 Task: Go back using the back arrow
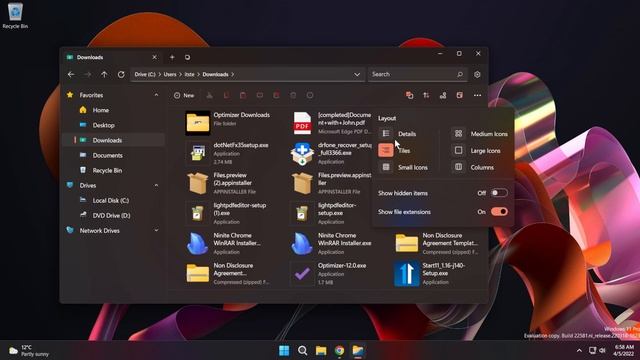[x=71, y=74]
